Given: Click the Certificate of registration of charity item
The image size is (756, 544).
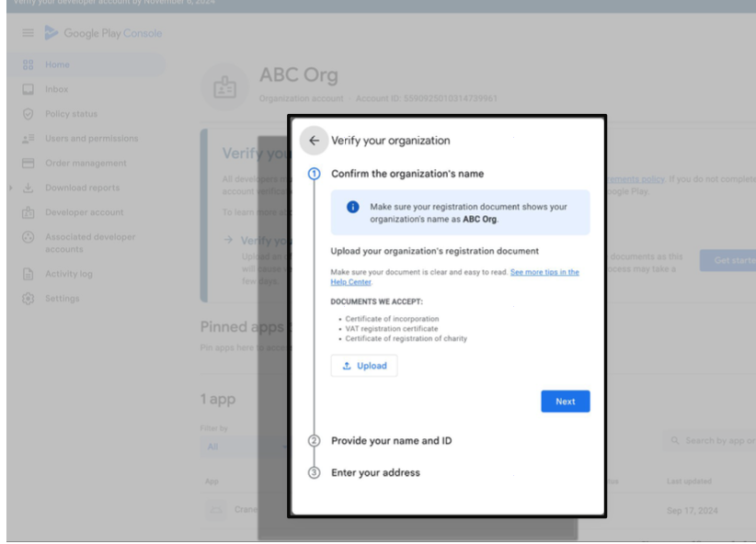Looking at the screenshot, I should pyautogui.click(x=406, y=339).
